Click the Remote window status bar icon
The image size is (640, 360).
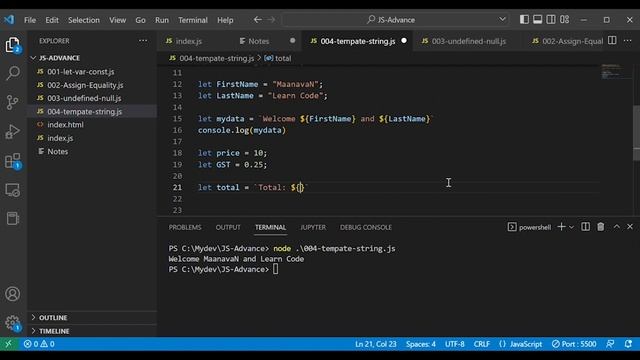click(x=8, y=344)
